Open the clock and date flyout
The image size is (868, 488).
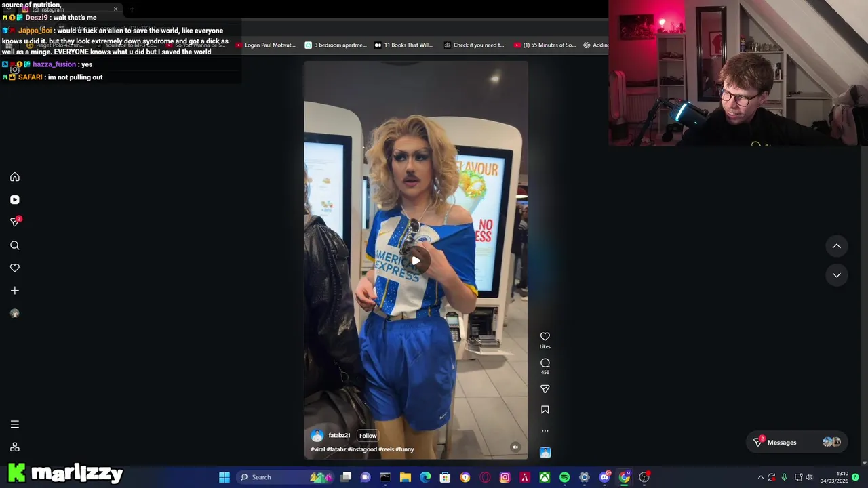coord(834,477)
